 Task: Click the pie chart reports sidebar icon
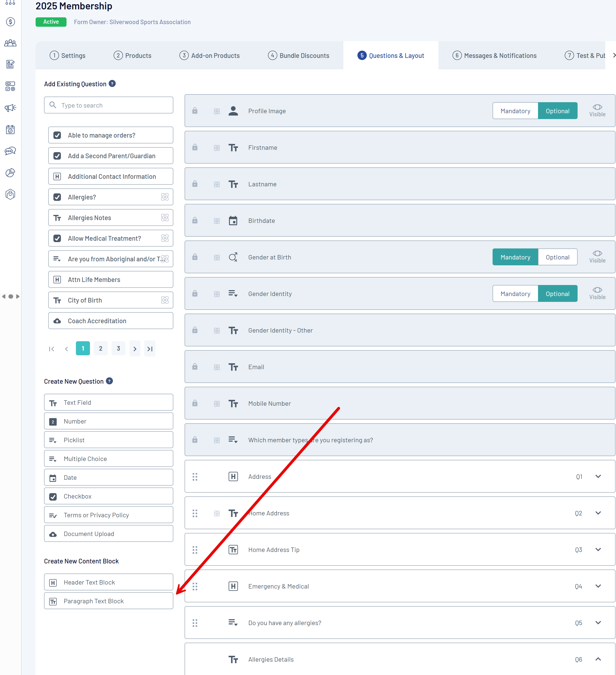click(x=10, y=173)
